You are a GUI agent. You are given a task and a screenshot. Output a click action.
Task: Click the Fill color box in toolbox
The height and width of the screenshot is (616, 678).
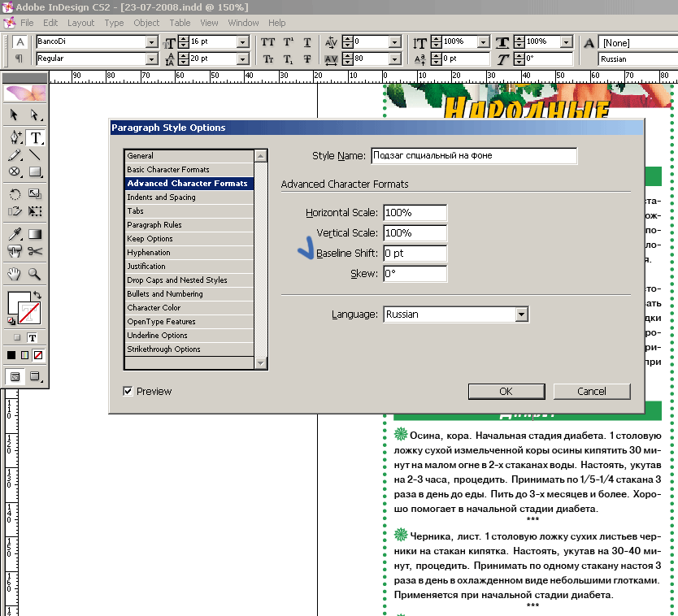click(x=15, y=298)
